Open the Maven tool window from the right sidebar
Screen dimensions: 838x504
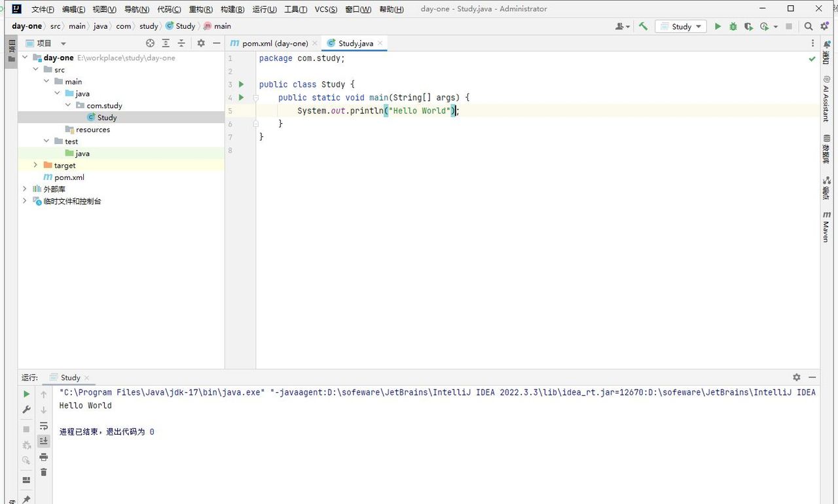(826, 226)
